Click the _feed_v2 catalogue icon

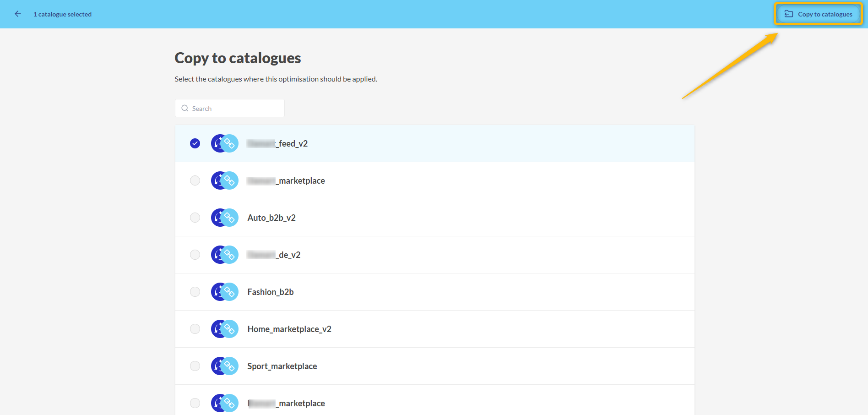click(225, 143)
